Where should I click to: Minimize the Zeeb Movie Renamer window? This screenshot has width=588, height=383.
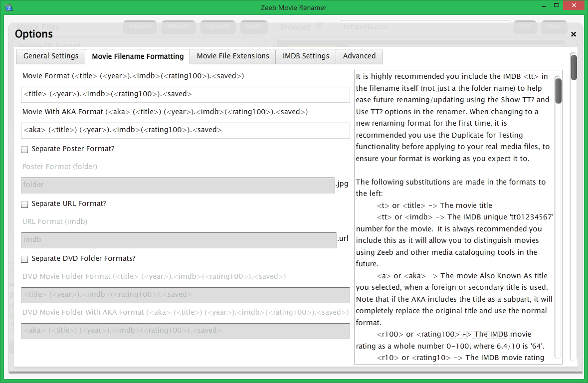point(544,6)
